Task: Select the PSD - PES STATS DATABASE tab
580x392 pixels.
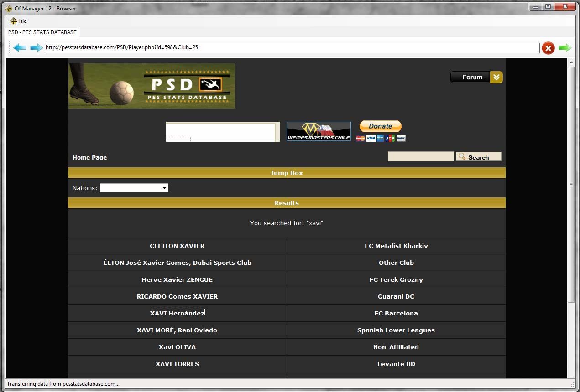Action: coord(42,32)
